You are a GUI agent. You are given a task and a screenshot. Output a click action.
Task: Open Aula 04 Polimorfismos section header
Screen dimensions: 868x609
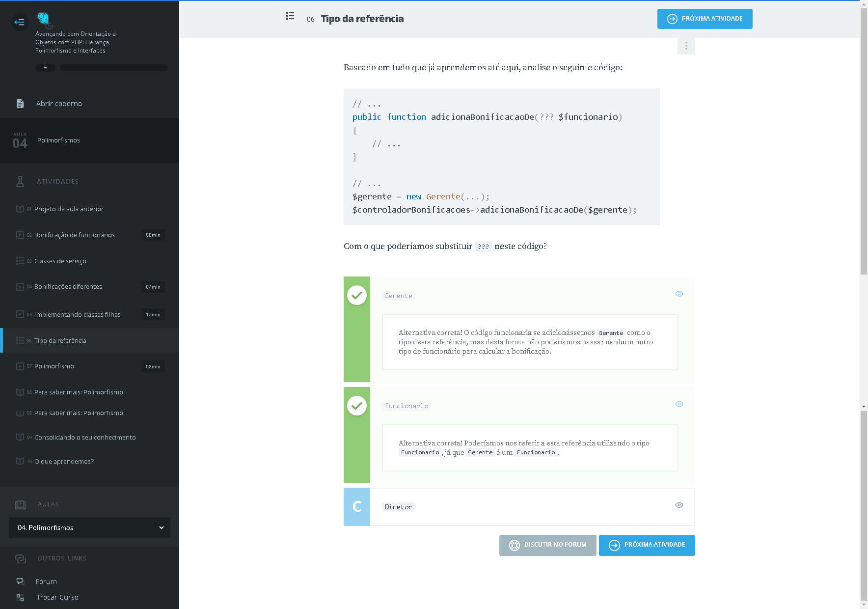(x=89, y=140)
